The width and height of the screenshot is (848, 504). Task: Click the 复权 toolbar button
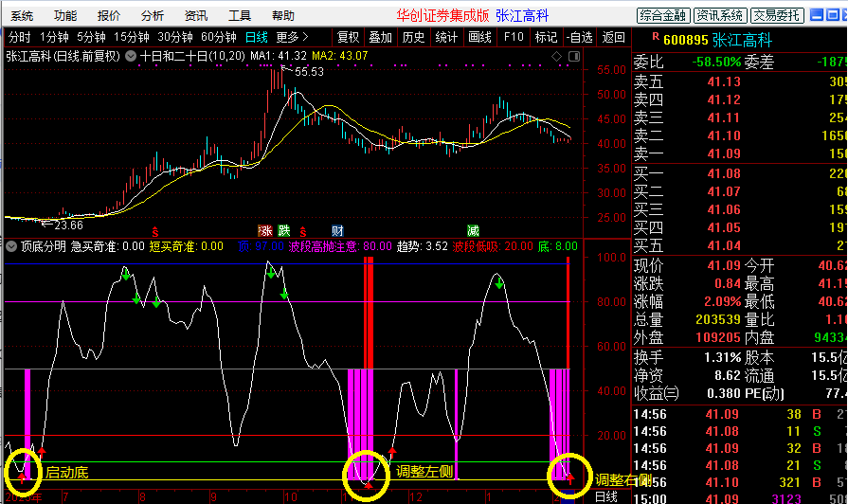coord(348,37)
